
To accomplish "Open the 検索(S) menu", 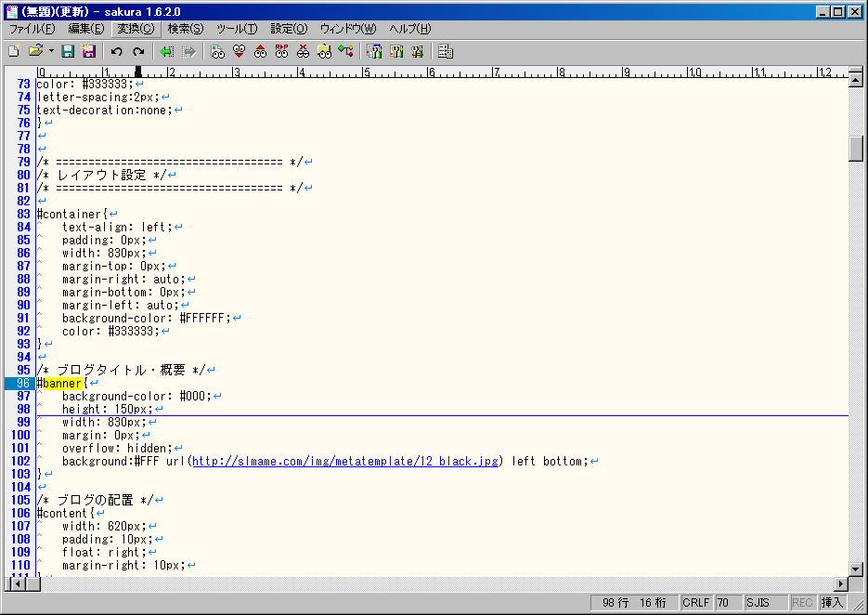I will [186, 29].
